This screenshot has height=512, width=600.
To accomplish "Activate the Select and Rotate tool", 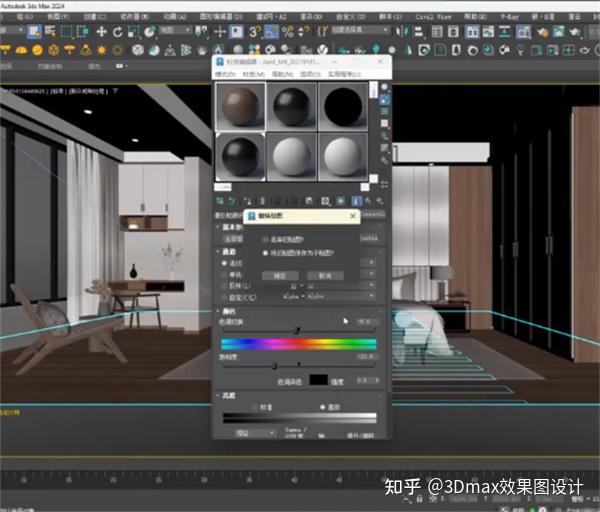I will [118, 32].
